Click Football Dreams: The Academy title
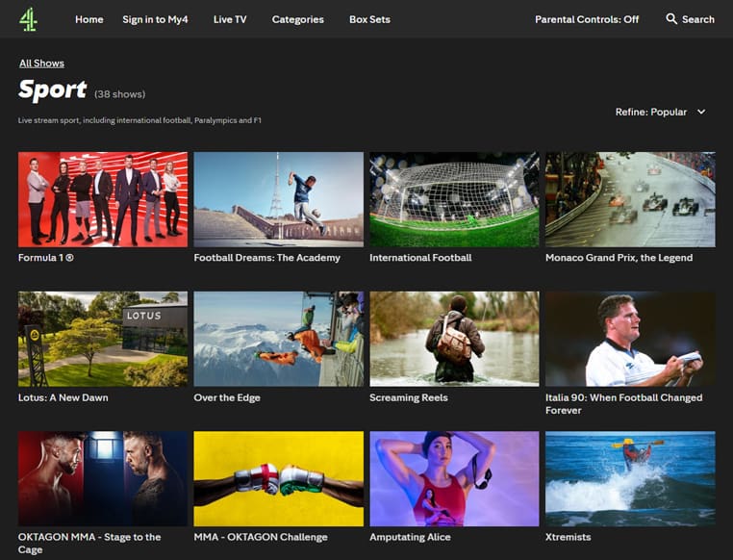Screen dimensions: 733x560 pos(266,258)
